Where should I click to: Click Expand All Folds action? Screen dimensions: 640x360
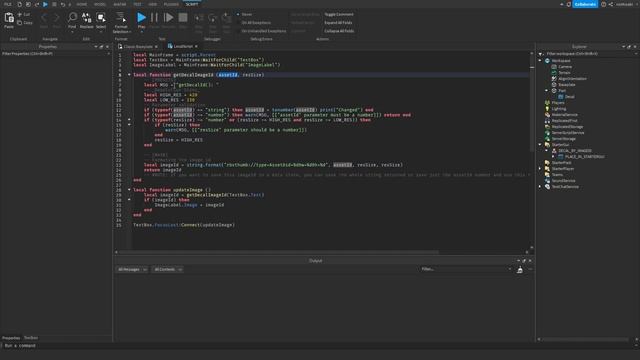[x=338, y=22]
